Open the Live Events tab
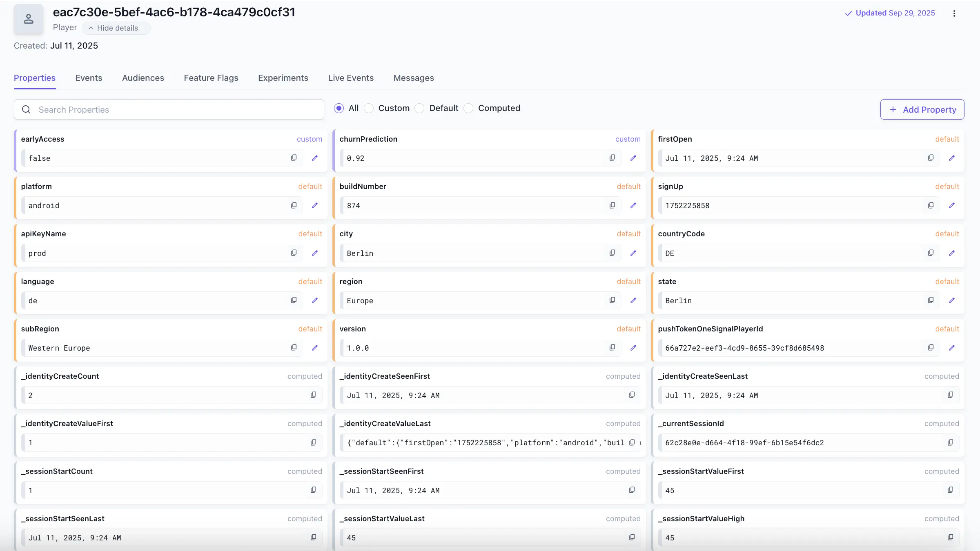The width and height of the screenshot is (980, 551). click(350, 78)
